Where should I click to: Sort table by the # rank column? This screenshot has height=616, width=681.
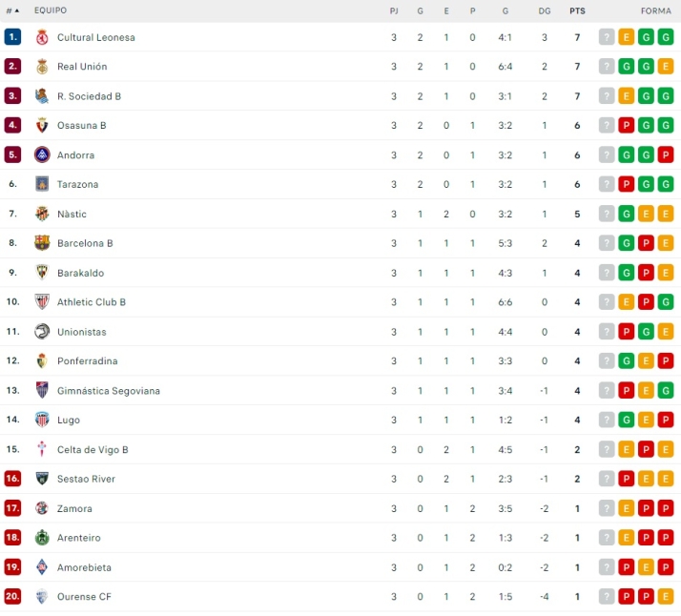(x=12, y=10)
